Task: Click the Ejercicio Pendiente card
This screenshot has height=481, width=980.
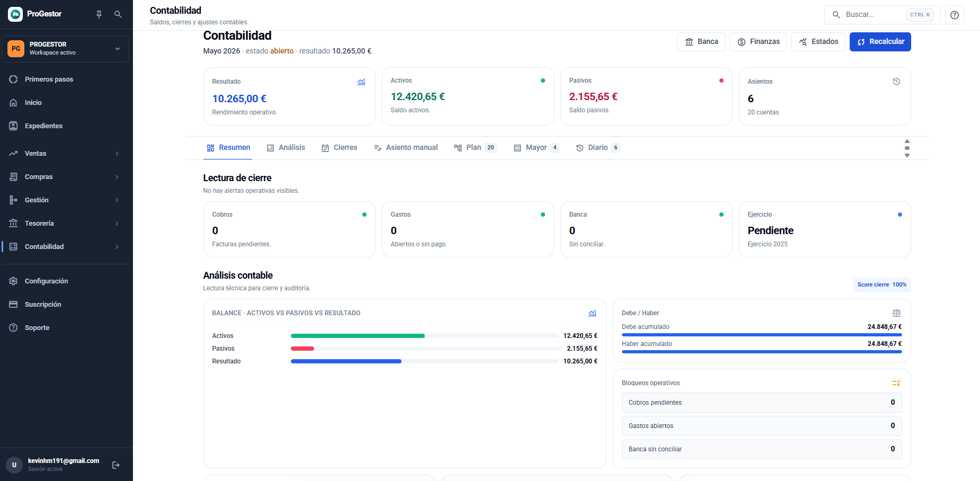Action: point(825,229)
